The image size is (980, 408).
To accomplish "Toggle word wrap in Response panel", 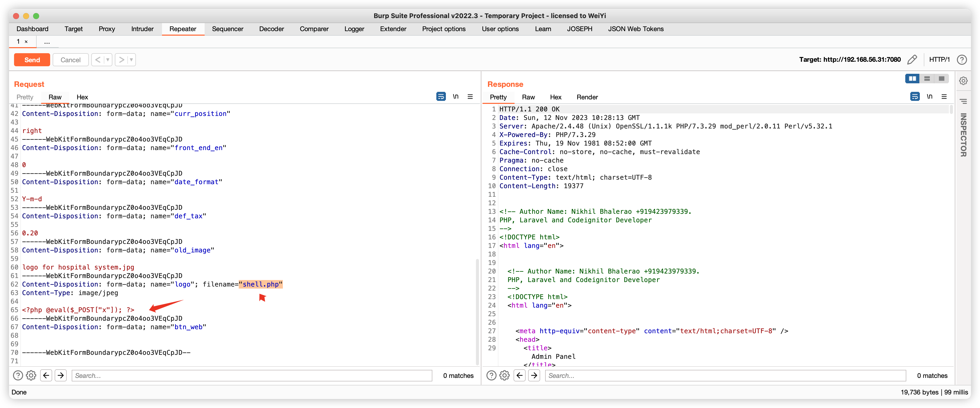I will 915,97.
